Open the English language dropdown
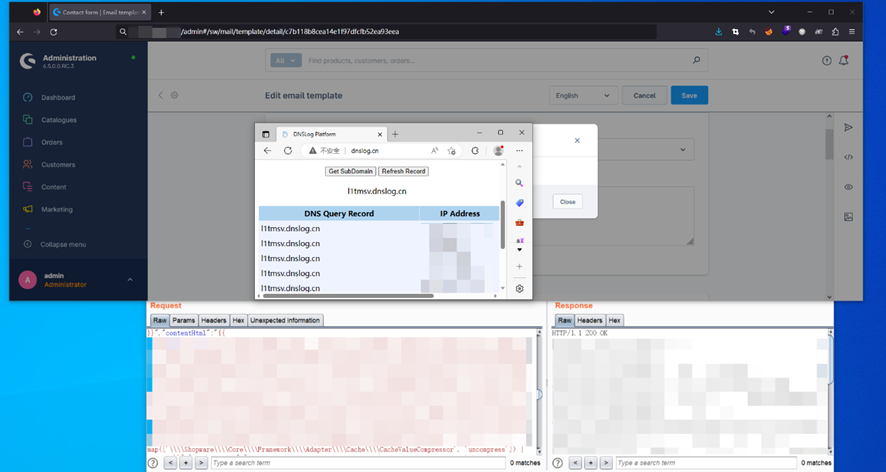The width and height of the screenshot is (886, 472). click(x=582, y=96)
